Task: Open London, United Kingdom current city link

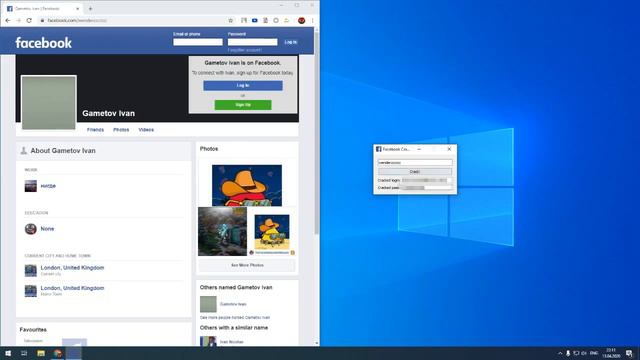Action: tap(72, 268)
